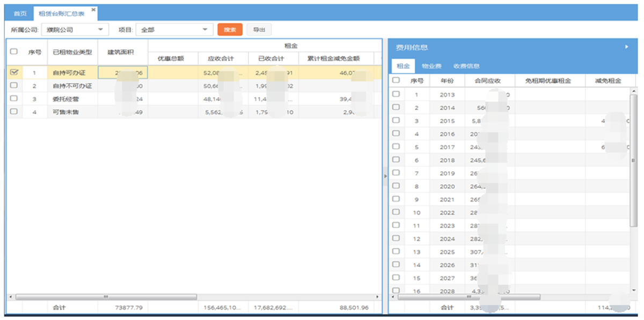Image resolution: width=644 pixels, height=320 pixels.
Task: Collapse the 费用信息 panel arrow
Action: tap(626, 47)
